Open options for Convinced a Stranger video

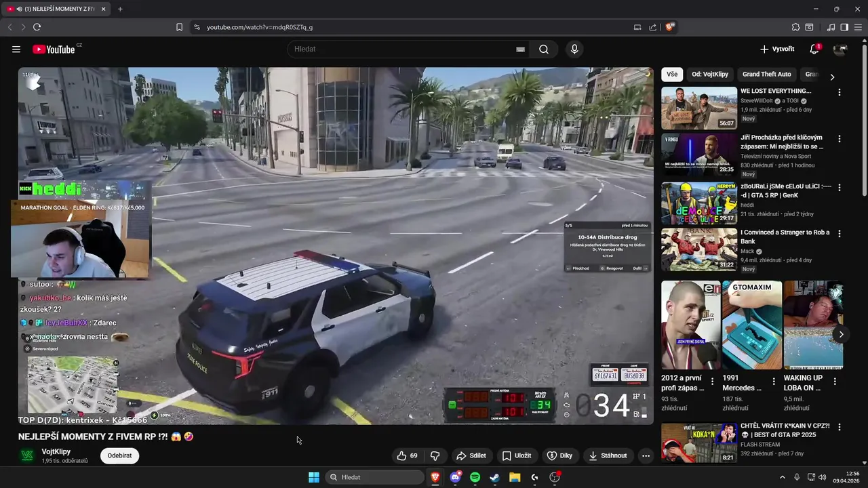840,234
